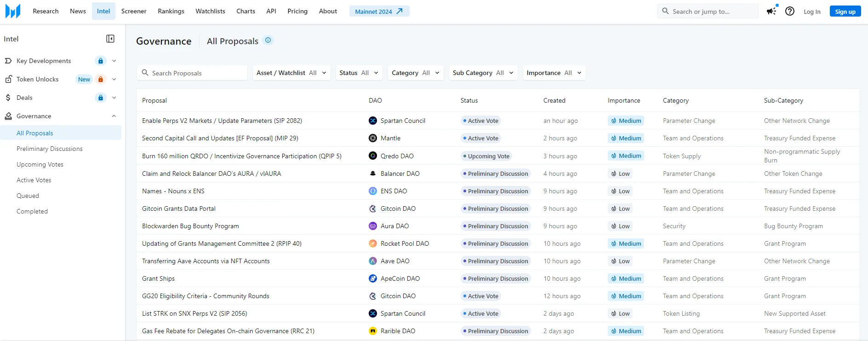The height and width of the screenshot is (341, 868).
Task: Click the Search or jump to field
Action: 708,11
